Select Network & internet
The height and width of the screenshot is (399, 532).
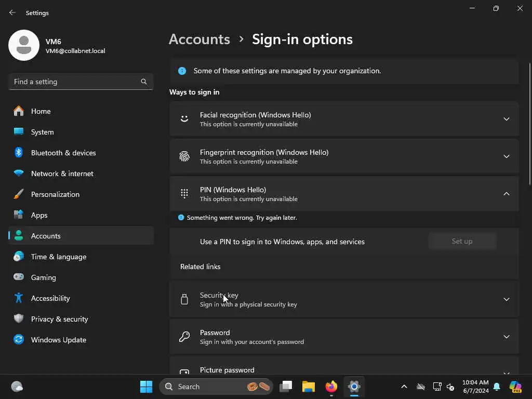pos(81,174)
